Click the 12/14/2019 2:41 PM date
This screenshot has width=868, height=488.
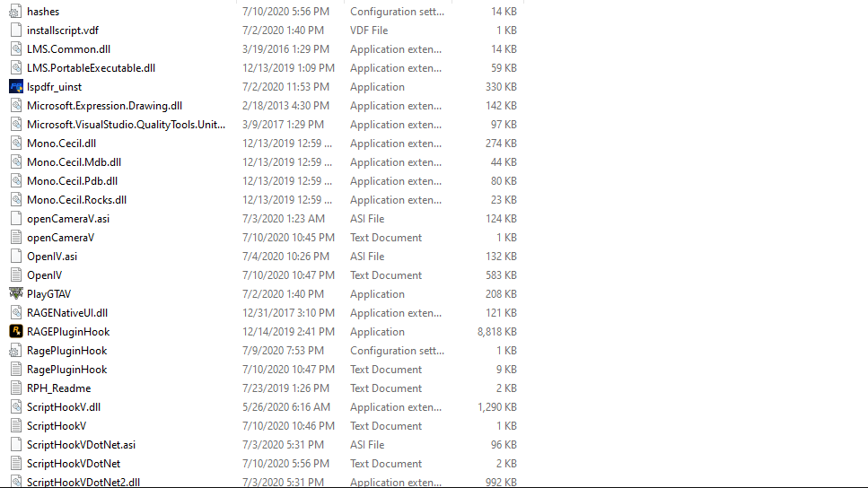[x=288, y=331]
